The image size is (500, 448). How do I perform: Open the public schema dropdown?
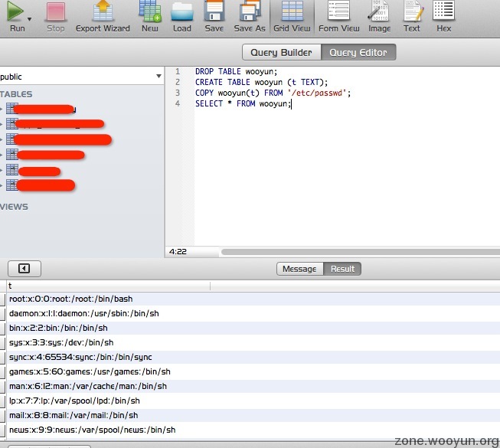coord(158,77)
